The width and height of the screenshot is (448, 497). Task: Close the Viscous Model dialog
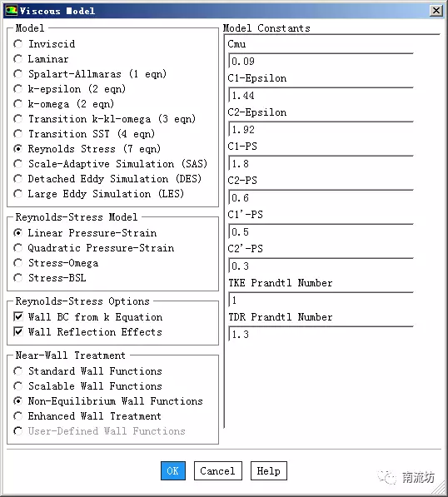click(x=436, y=11)
